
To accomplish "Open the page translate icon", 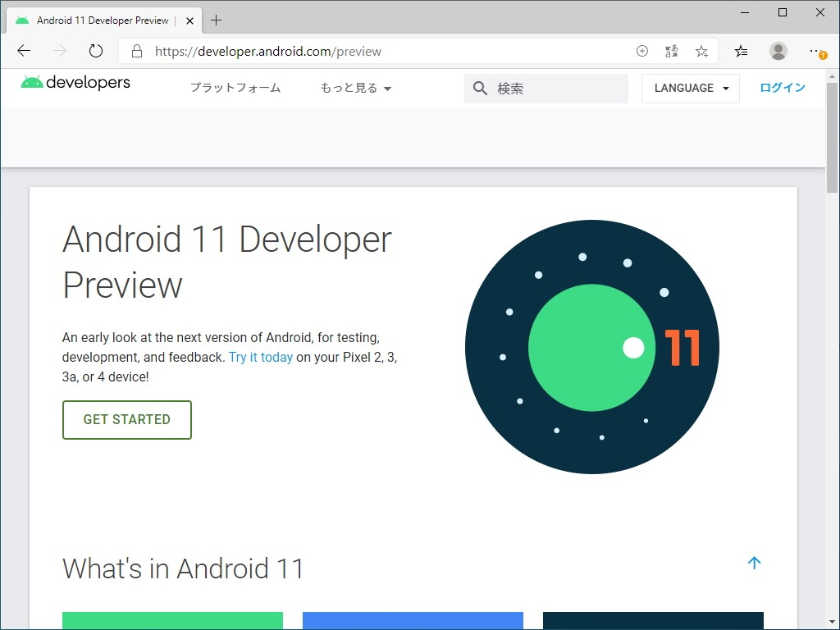I will pyautogui.click(x=671, y=51).
